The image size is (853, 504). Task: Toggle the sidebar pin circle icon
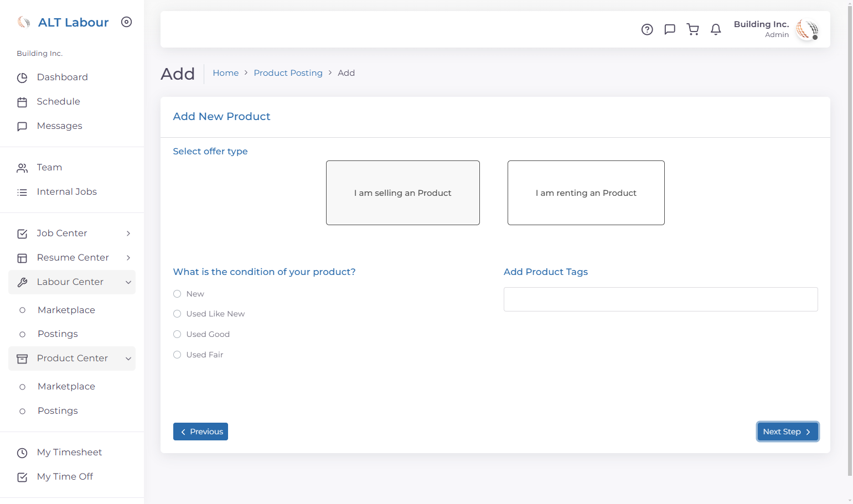point(127,22)
